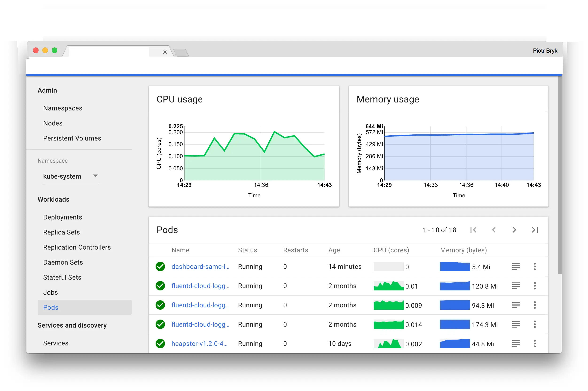Click logs icon for 174.3 Mi fluentd pod

point(516,325)
